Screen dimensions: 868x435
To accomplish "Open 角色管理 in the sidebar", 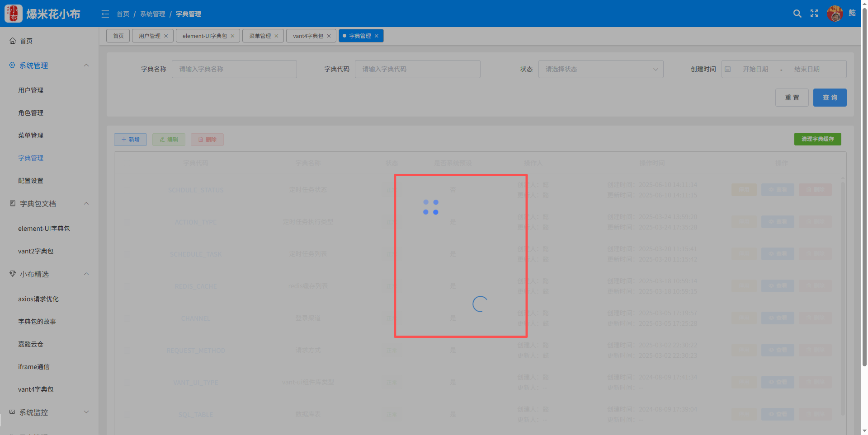I will pos(31,113).
